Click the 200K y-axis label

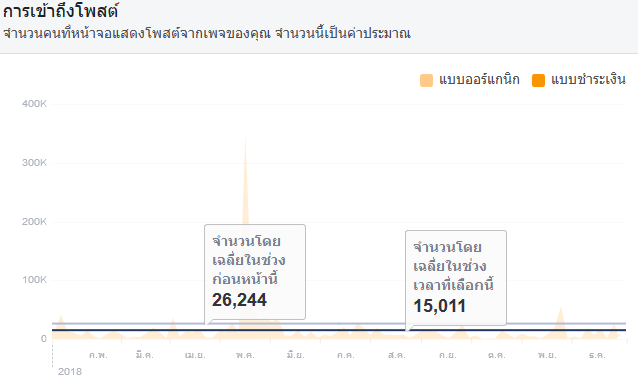tap(34, 222)
